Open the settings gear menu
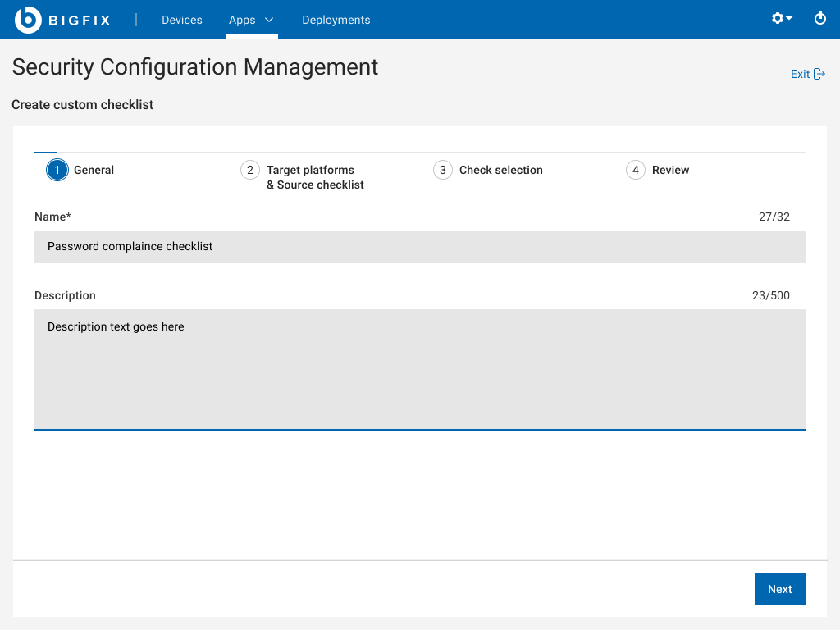Image resolution: width=840 pixels, height=630 pixels. (782, 18)
